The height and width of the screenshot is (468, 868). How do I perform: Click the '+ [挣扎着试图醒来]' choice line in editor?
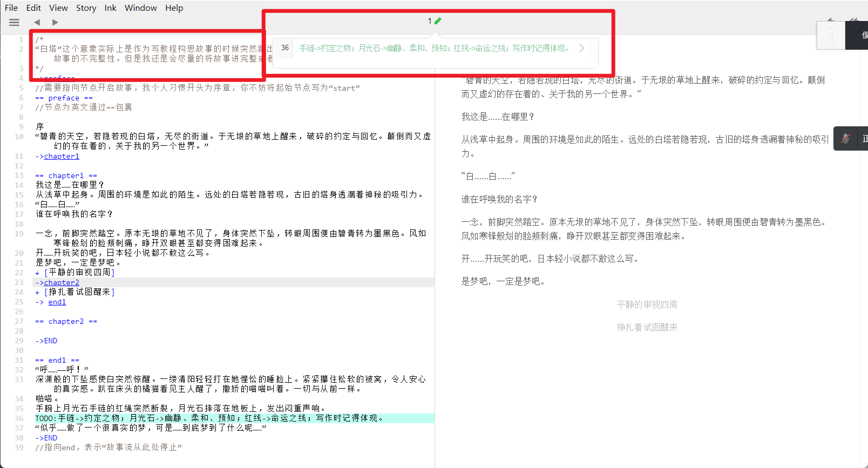75,292
